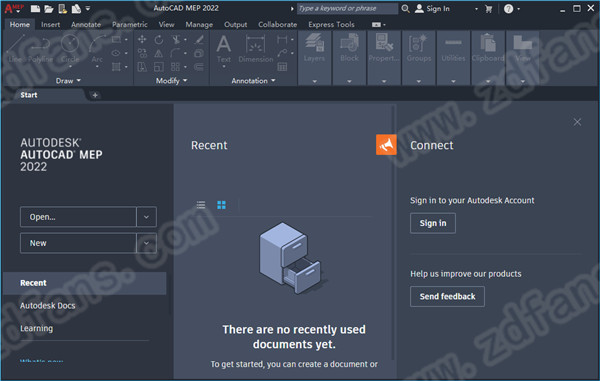Select the Table annotation icon

click(282, 67)
